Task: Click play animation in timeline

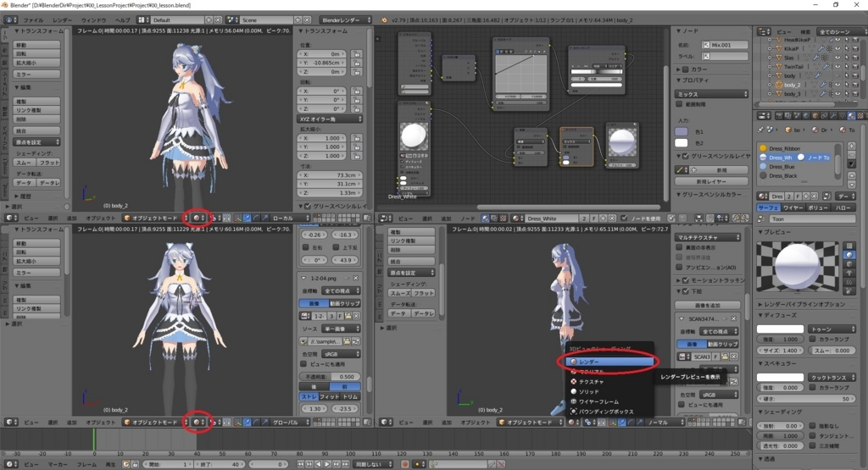Action: pyautogui.click(x=327, y=464)
